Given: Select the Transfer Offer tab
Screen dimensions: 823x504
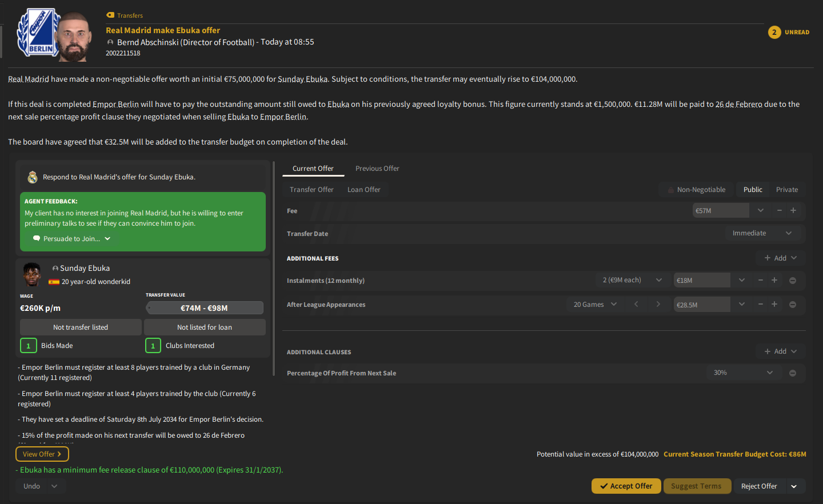Looking at the screenshot, I should coord(311,190).
